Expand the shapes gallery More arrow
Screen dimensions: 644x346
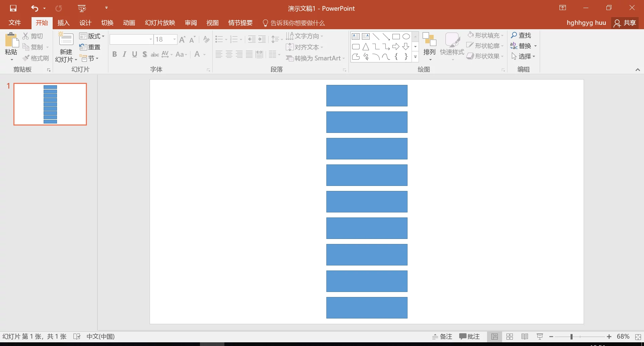pyautogui.click(x=415, y=57)
